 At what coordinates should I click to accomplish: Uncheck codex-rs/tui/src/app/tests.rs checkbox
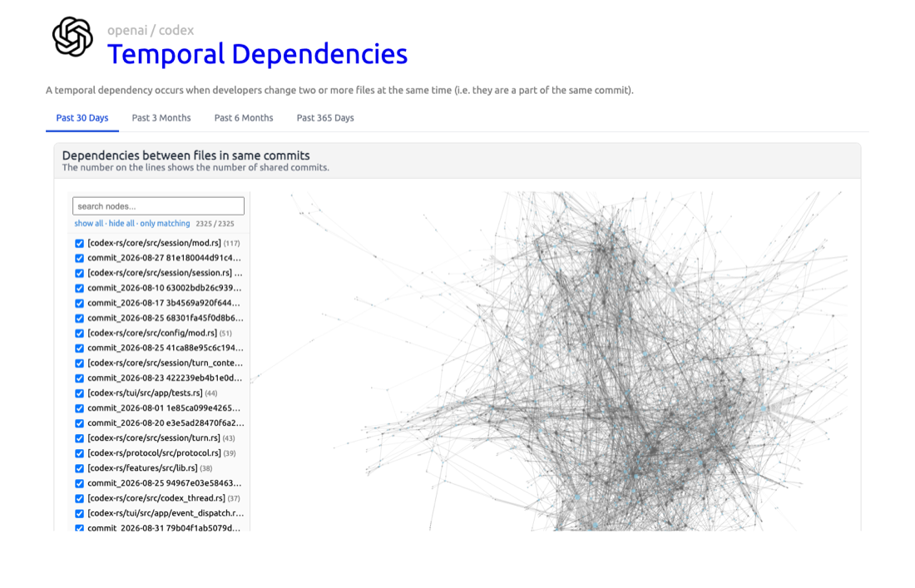[x=79, y=393]
